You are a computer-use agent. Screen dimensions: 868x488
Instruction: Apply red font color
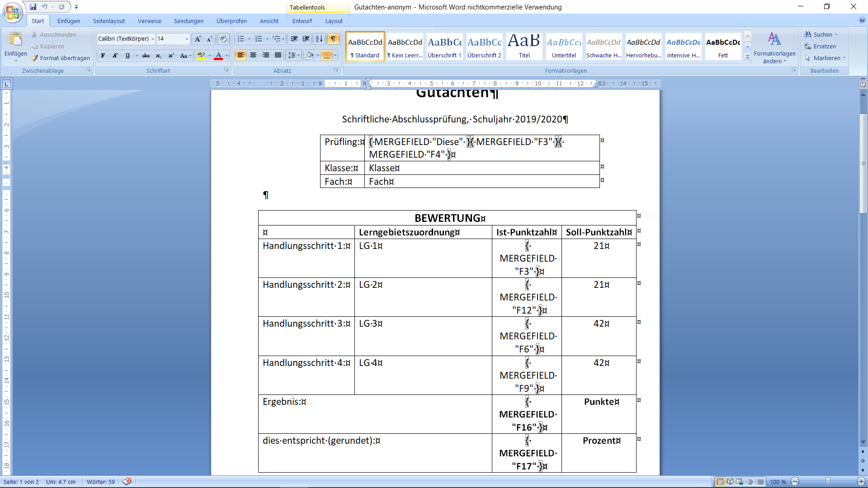(x=218, y=56)
